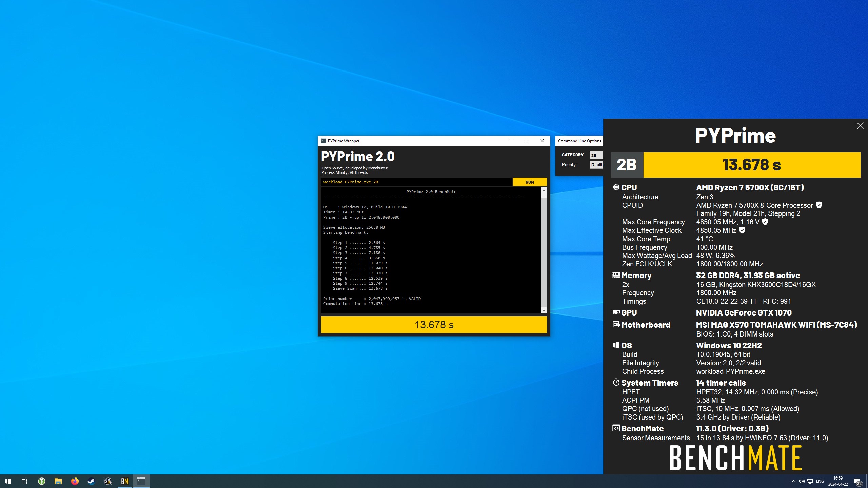868x488 pixels.
Task: Click 'CL18.0-22-22-39 1T - RFC: 991' timings
Action: coord(744,301)
